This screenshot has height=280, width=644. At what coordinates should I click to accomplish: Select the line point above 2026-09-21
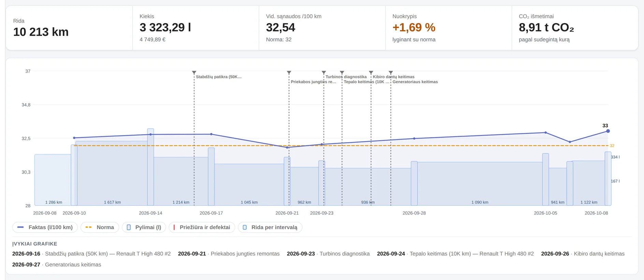click(287, 147)
